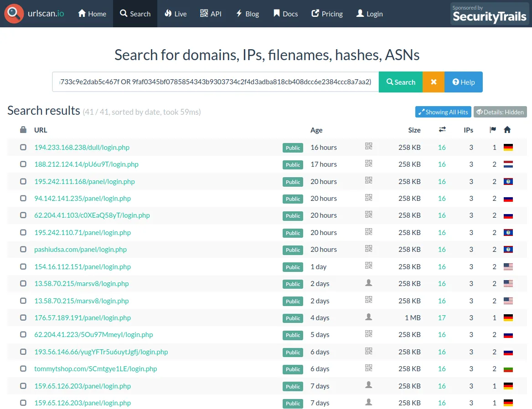Open result 188.212.124.14/pU6u9T/login.php
The height and width of the screenshot is (409, 532).
(86, 164)
